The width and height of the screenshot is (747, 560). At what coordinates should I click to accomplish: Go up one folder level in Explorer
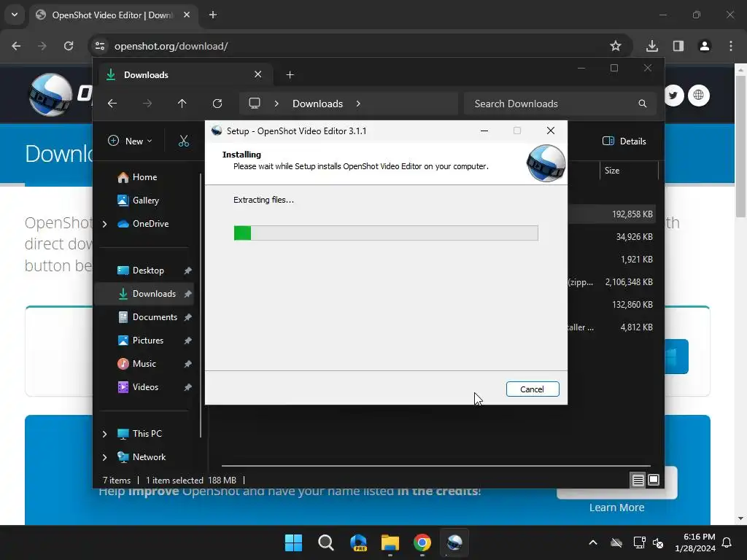pyautogui.click(x=182, y=104)
